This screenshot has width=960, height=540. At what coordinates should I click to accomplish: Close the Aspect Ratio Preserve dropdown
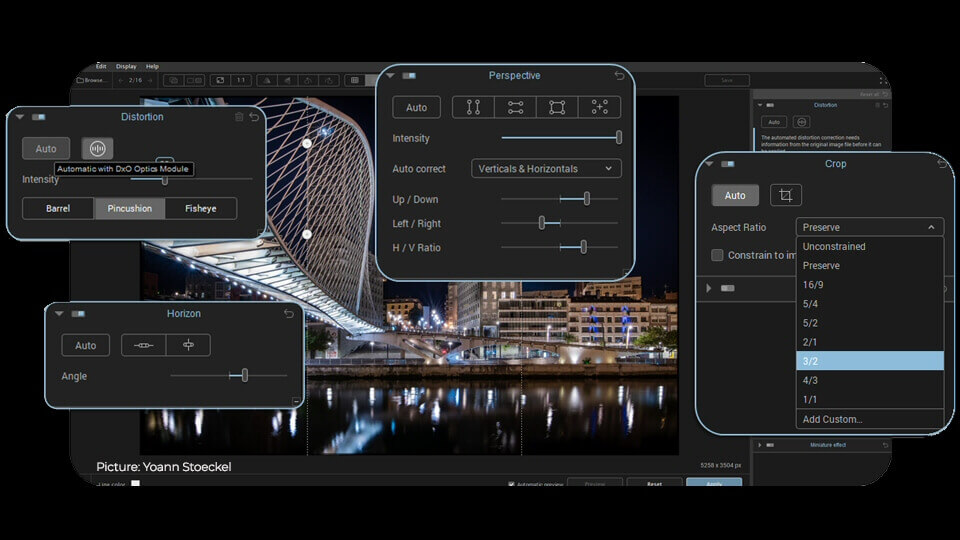click(x=869, y=227)
